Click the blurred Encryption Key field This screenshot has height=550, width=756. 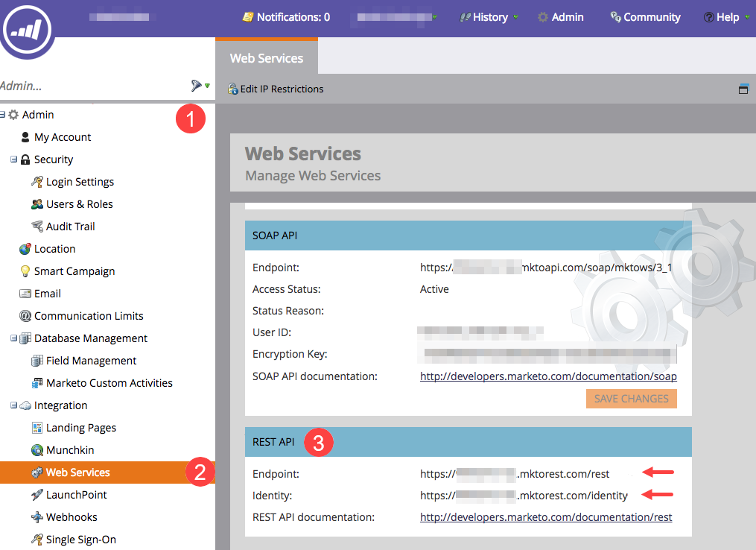pyautogui.click(x=547, y=355)
